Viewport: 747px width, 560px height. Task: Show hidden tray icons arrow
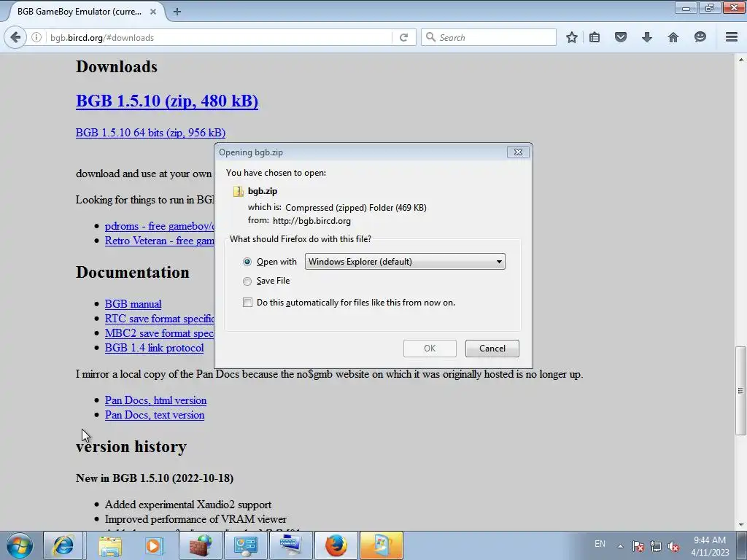[x=620, y=546]
